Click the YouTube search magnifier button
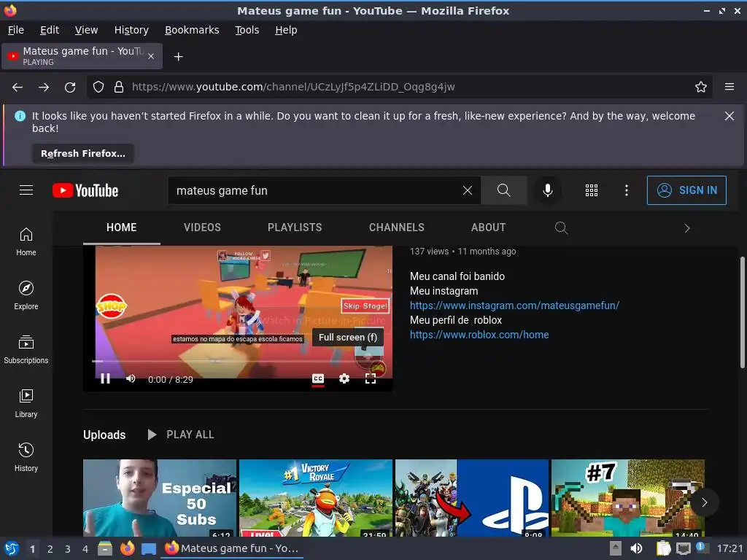 point(503,190)
